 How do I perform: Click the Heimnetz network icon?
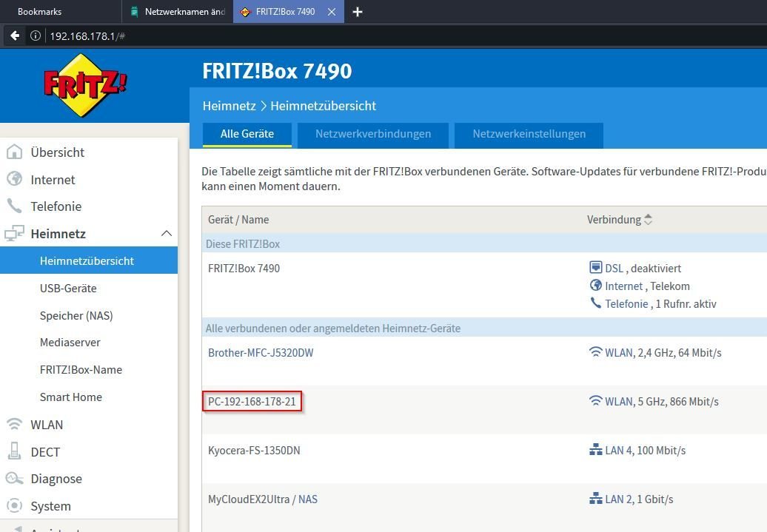(x=14, y=233)
